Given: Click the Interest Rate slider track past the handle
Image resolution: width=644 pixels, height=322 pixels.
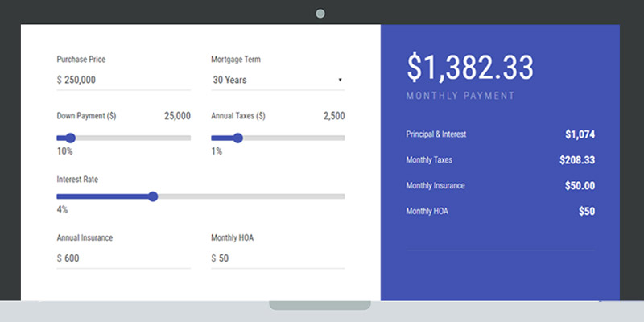Looking at the screenshot, I should (x=251, y=196).
